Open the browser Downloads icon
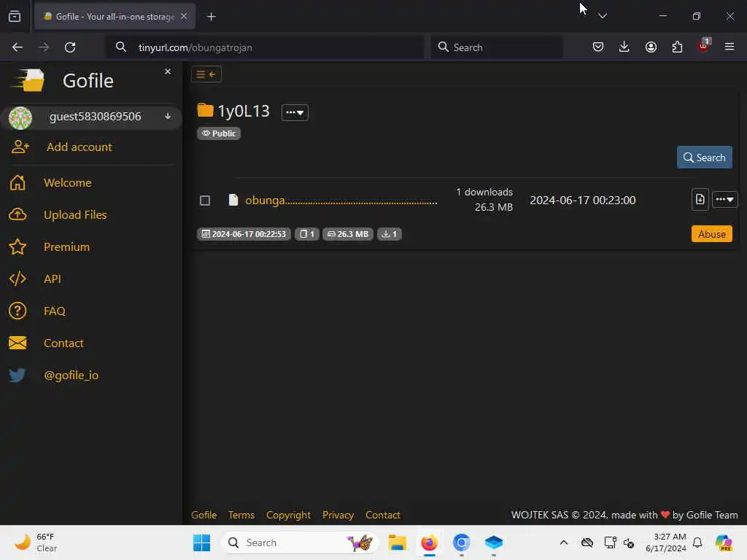Viewport: 747px width, 560px height. coord(624,47)
